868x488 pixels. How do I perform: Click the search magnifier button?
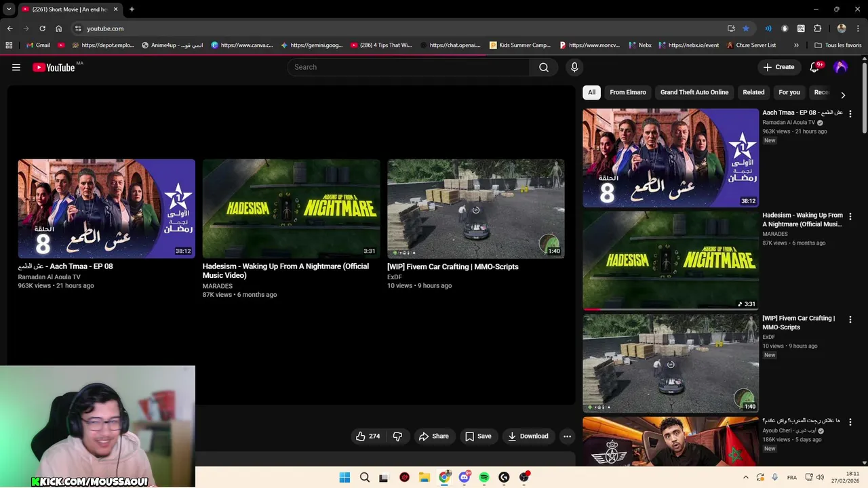pyautogui.click(x=544, y=67)
